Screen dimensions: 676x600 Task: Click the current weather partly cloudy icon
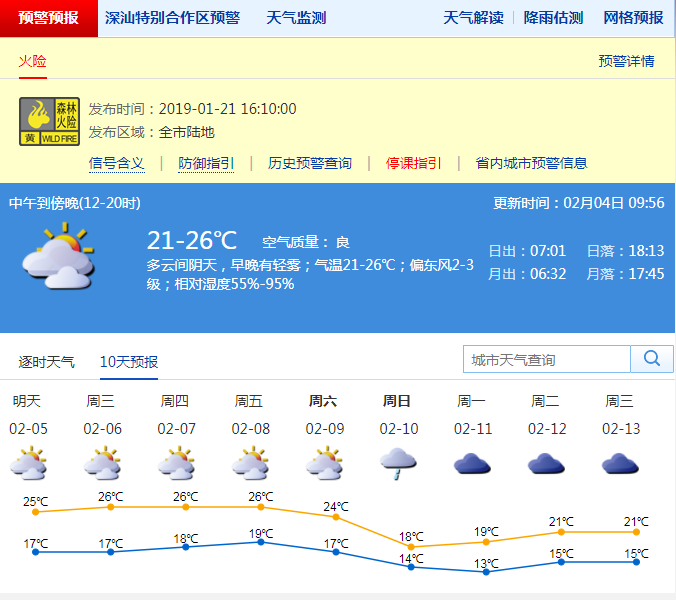(58, 255)
